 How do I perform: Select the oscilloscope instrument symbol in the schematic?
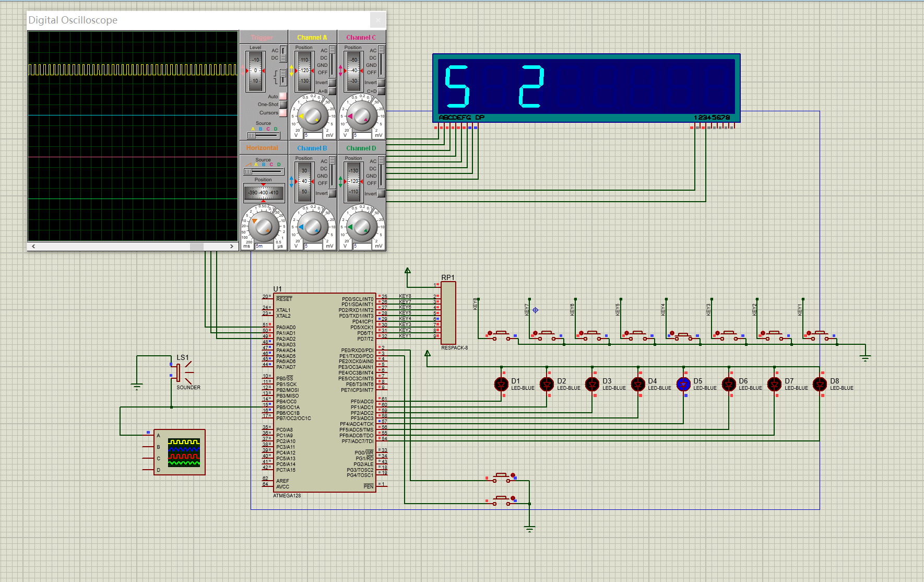(x=179, y=452)
